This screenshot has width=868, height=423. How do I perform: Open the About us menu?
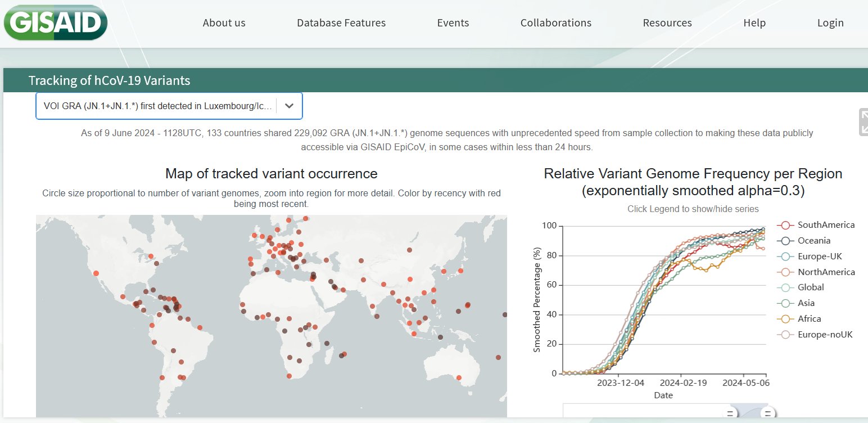click(x=224, y=23)
